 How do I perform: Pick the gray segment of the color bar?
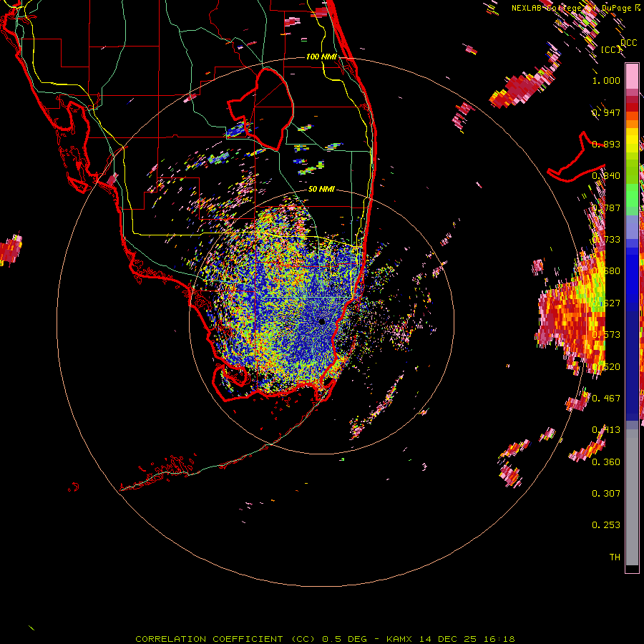632,497
